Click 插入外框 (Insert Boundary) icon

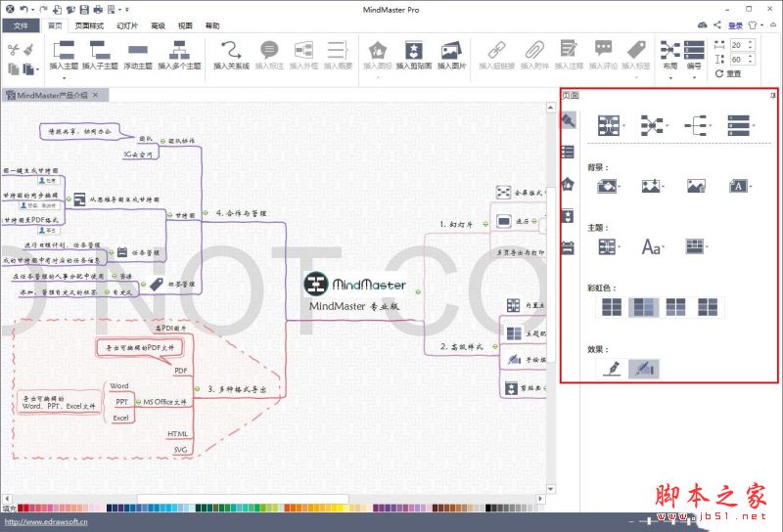303,50
